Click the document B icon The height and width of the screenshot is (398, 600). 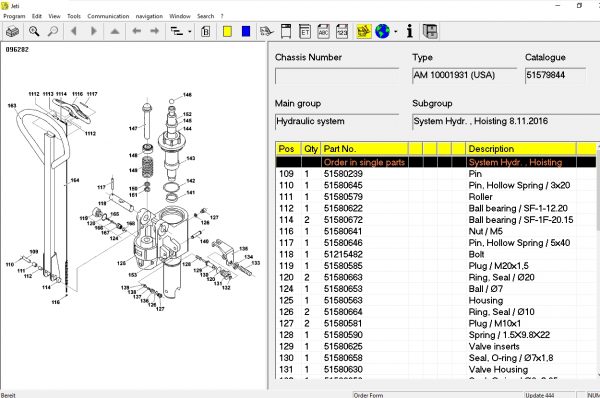pos(205,31)
